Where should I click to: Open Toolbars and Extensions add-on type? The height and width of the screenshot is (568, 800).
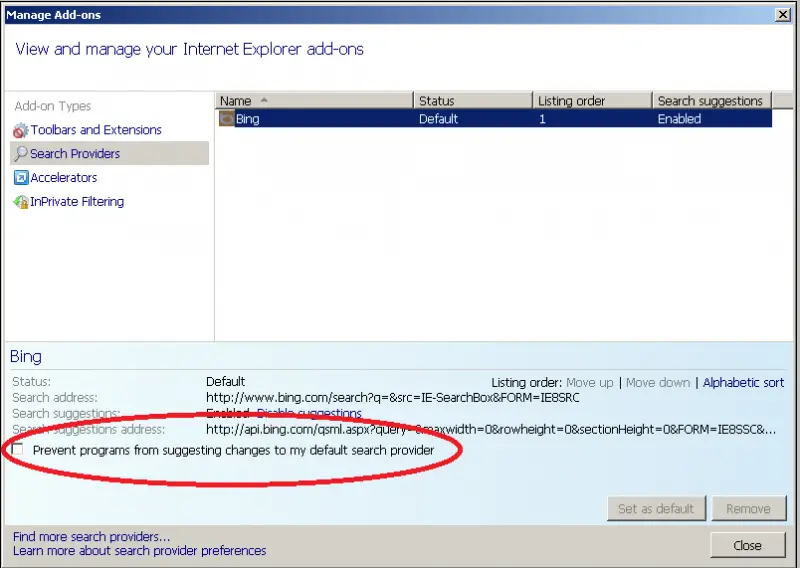click(96, 130)
